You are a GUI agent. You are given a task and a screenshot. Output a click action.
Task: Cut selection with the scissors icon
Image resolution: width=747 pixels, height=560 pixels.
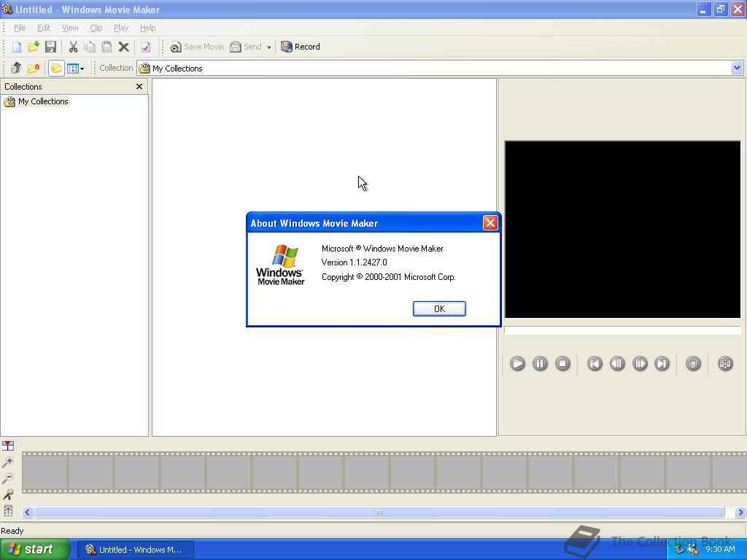click(x=73, y=47)
